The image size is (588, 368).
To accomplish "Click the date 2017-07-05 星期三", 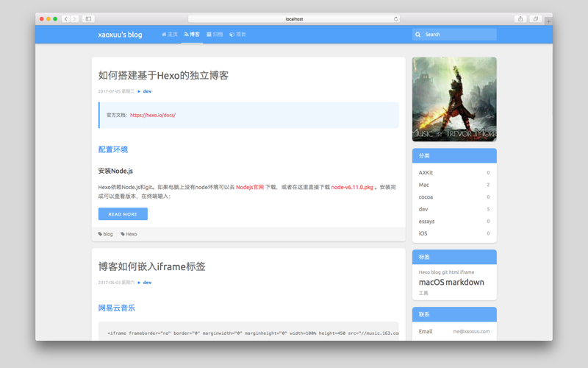I will [x=116, y=91].
